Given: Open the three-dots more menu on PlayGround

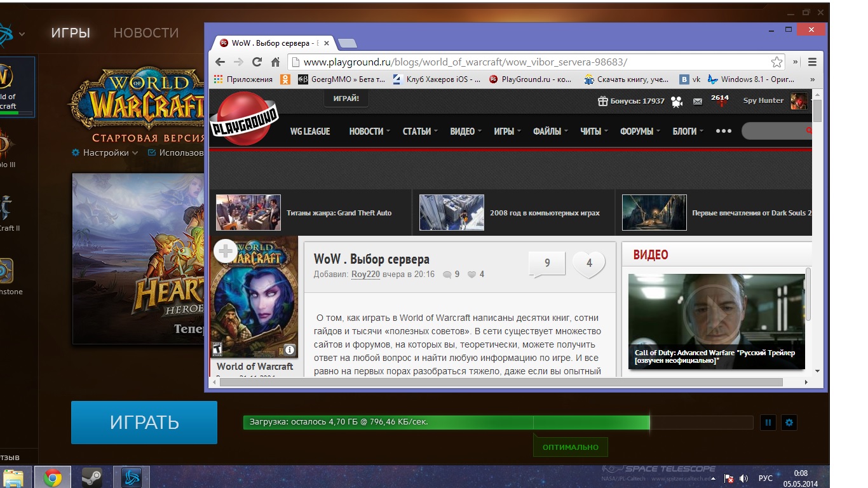Looking at the screenshot, I should click(723, 131).
